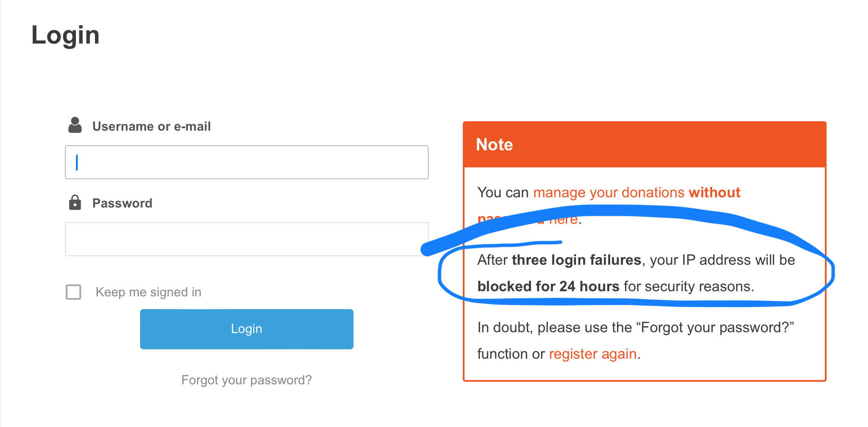Click the partially hidden here link text
868x427 pixels.
[x=563, y=219]
